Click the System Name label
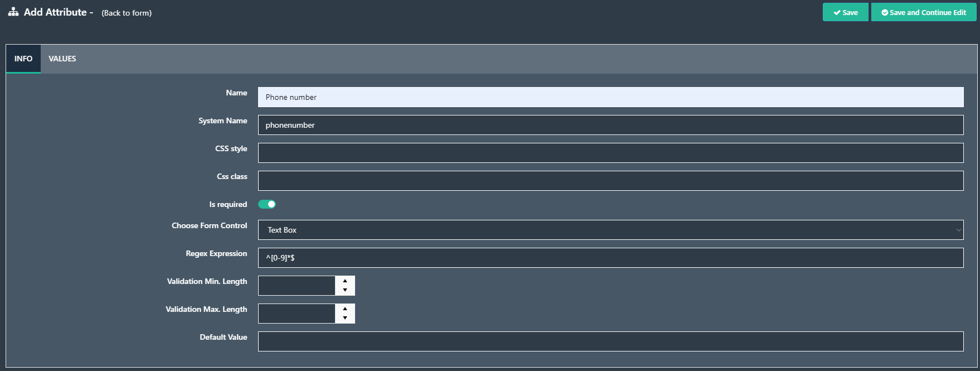 coord(223,121)
